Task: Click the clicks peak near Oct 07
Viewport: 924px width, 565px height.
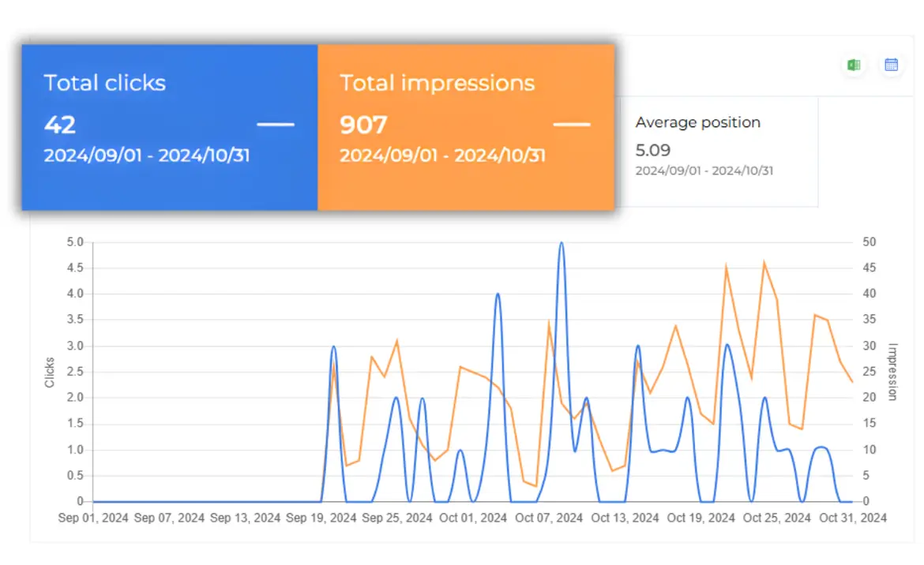Action: pos(562,242)
